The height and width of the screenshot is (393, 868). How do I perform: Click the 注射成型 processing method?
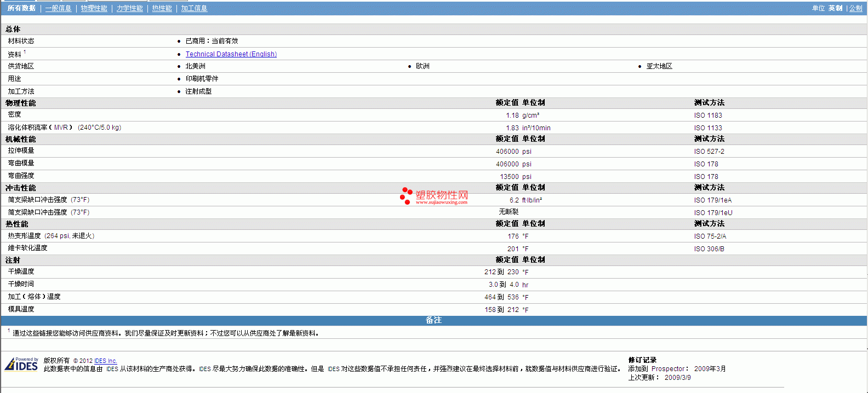pyautogui.click(x=198, y=91)
